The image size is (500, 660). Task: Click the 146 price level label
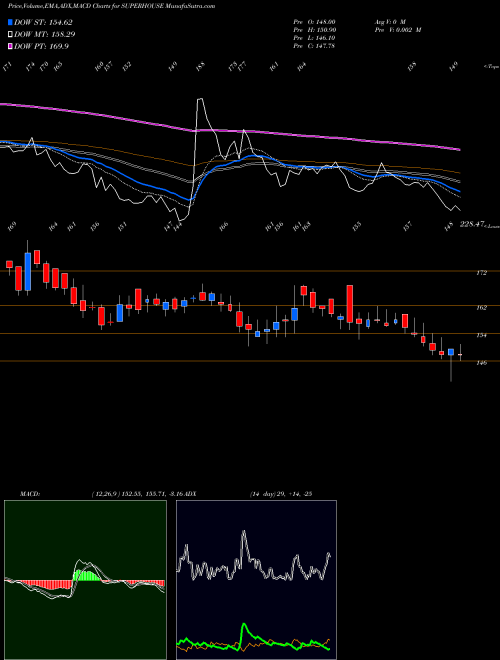pos(481,363)
